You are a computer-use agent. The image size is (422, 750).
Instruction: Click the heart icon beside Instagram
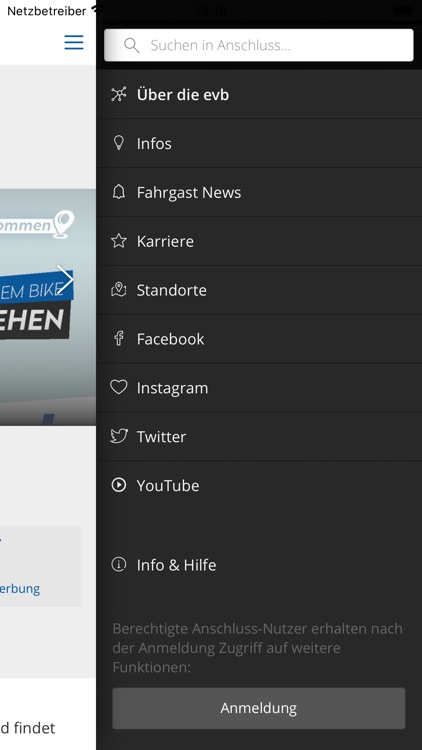[119, 387]
